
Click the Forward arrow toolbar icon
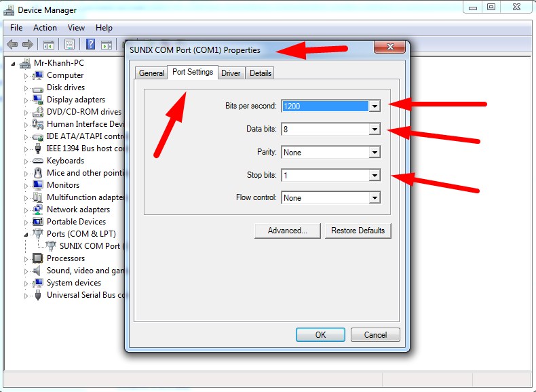27,44
